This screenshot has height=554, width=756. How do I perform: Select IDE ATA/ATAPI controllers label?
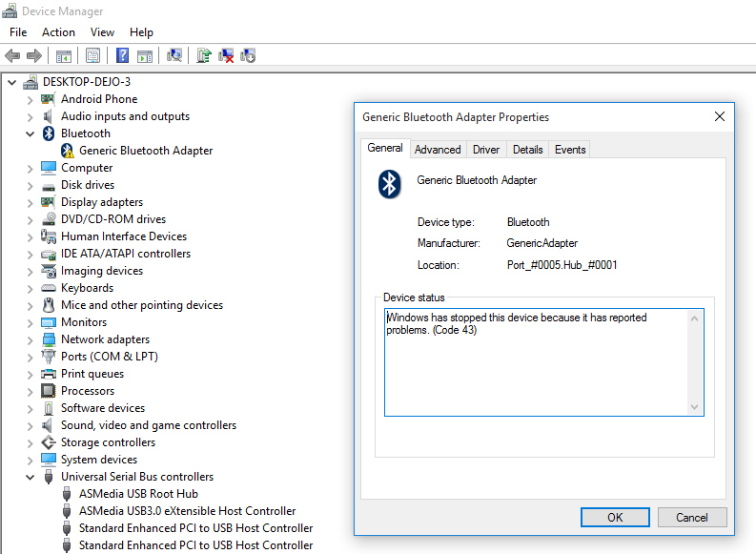click(x=125, y=254)
